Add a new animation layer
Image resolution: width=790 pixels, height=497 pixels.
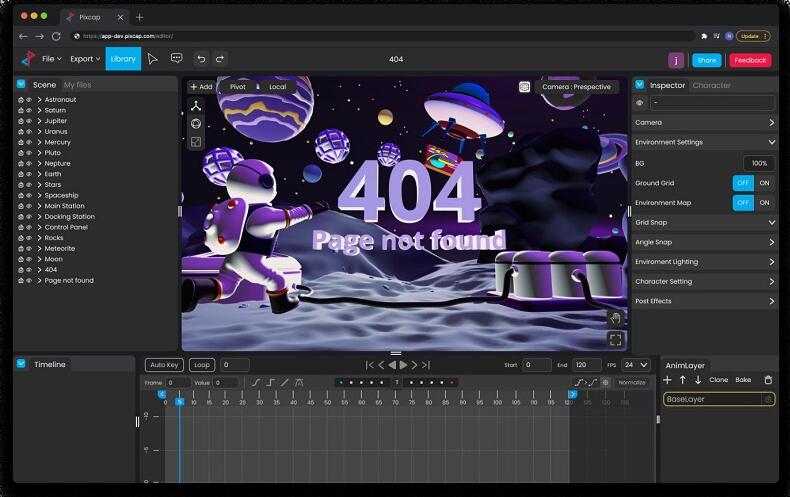[x=668, y=380]
